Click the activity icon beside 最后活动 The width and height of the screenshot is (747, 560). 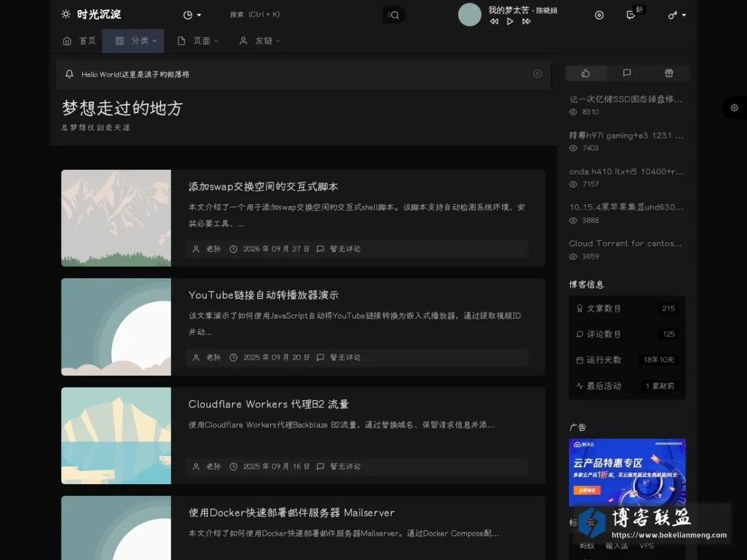click(580, 386)
